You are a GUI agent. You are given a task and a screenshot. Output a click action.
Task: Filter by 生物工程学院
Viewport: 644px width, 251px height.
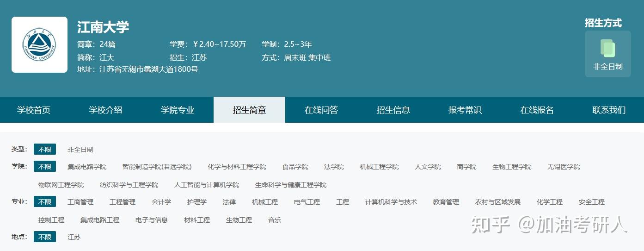coord(512,167)
